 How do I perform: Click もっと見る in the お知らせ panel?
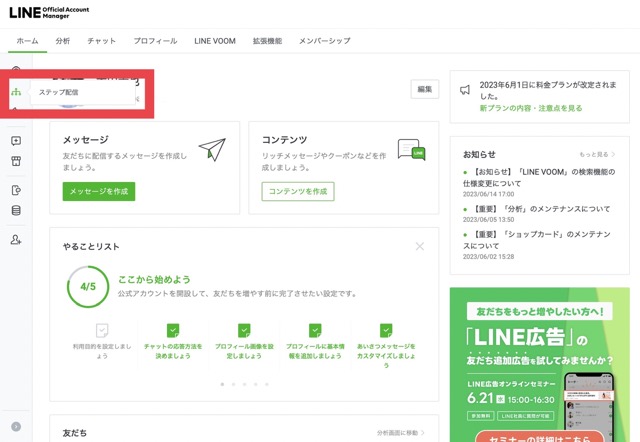597,154
